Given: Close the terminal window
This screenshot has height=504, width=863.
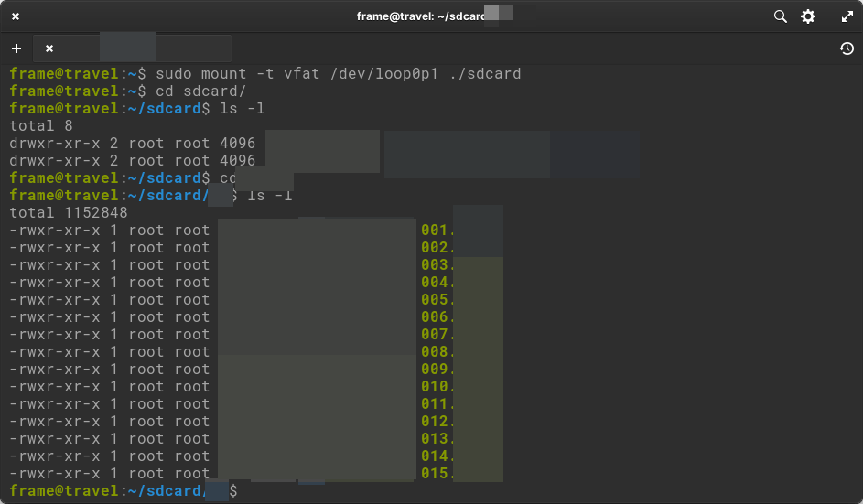Looking at the screenshot, I should tap(16, 16).
